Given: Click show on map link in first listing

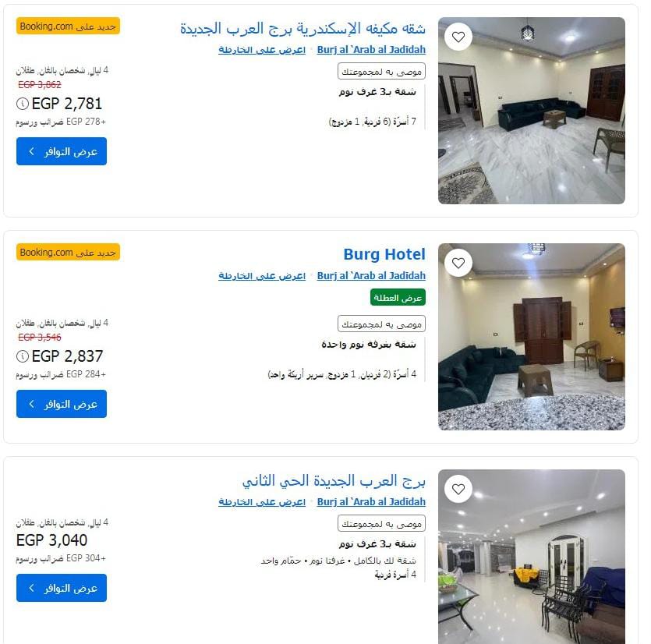Looking at the screenshot, I should (262, 50).
